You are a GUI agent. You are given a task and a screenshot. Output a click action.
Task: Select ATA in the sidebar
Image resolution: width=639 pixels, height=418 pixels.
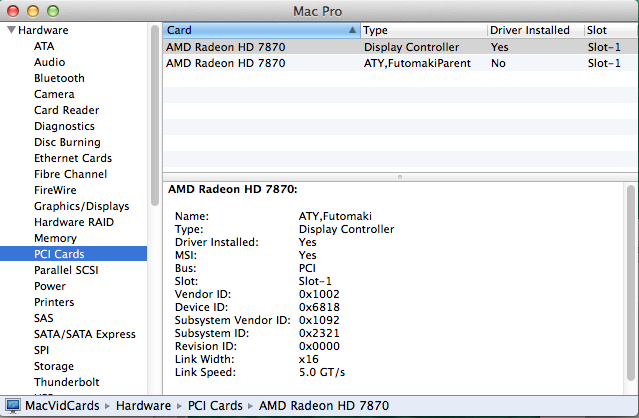pyautogui.click(x=44, y=46)
